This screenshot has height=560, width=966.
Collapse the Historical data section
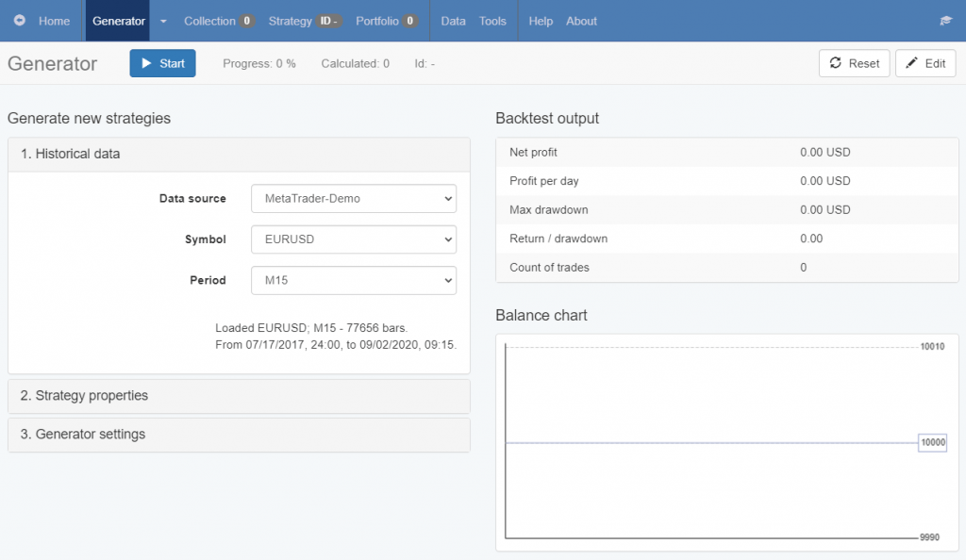coord(239,154)
